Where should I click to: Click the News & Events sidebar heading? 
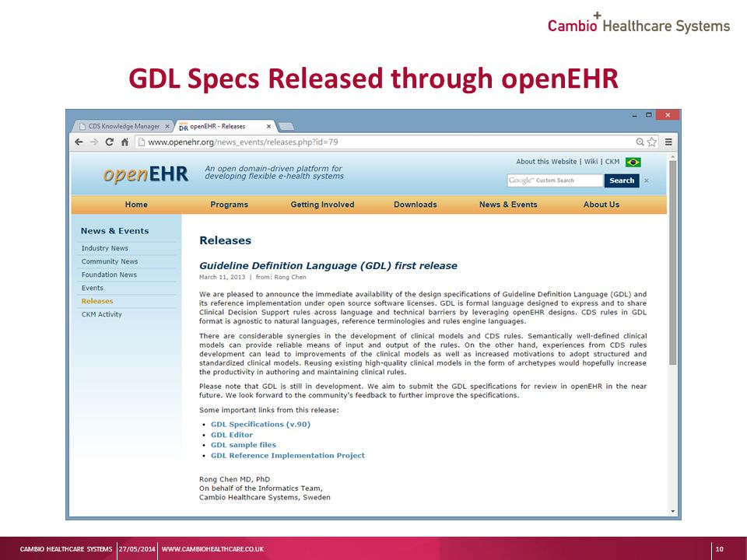(x=115, y=231)
